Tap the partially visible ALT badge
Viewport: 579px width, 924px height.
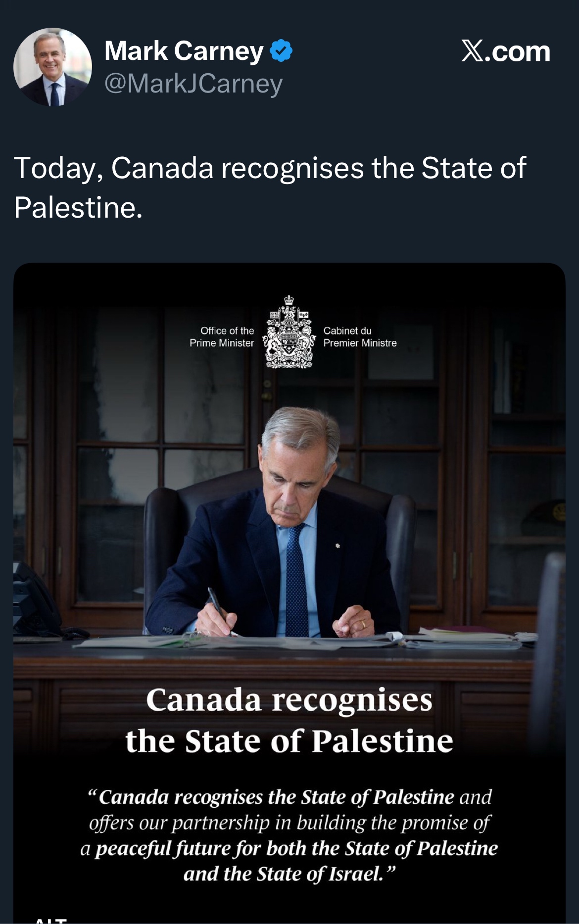[x=51, y=920]
